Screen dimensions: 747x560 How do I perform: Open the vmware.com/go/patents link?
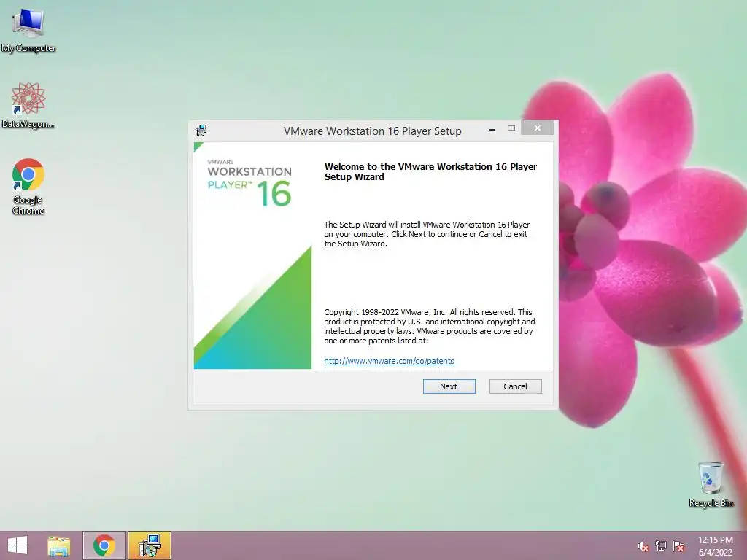click(x=389, y=361)
